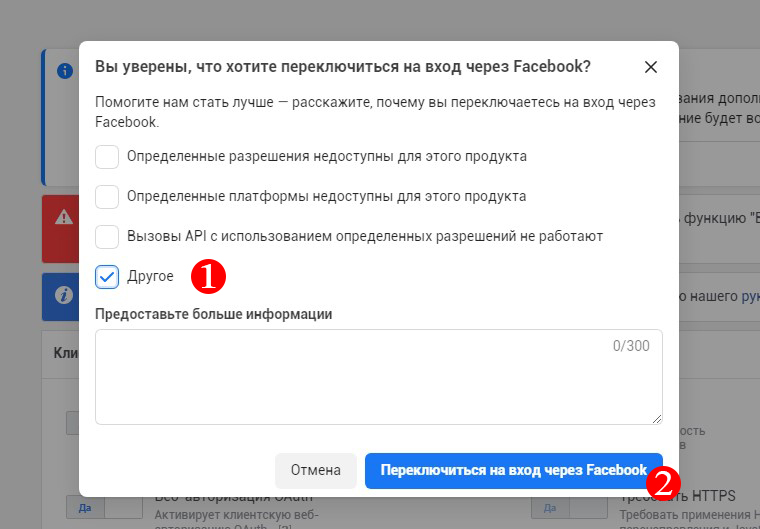Image resolution: width=760 pixels, height=529 pixels.
Task: Toggle the 'Да' switch for HTTPS requirement
Action: 569,508
